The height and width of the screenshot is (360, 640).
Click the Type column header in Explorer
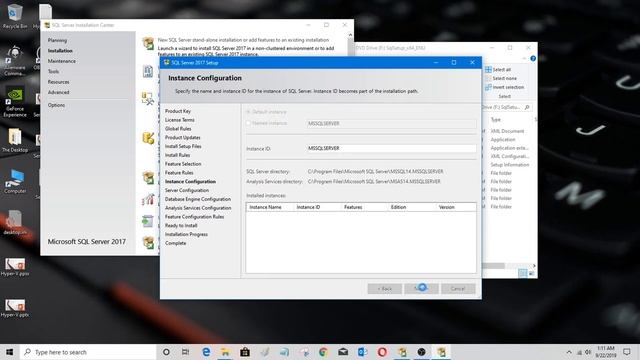coord(496,120)
